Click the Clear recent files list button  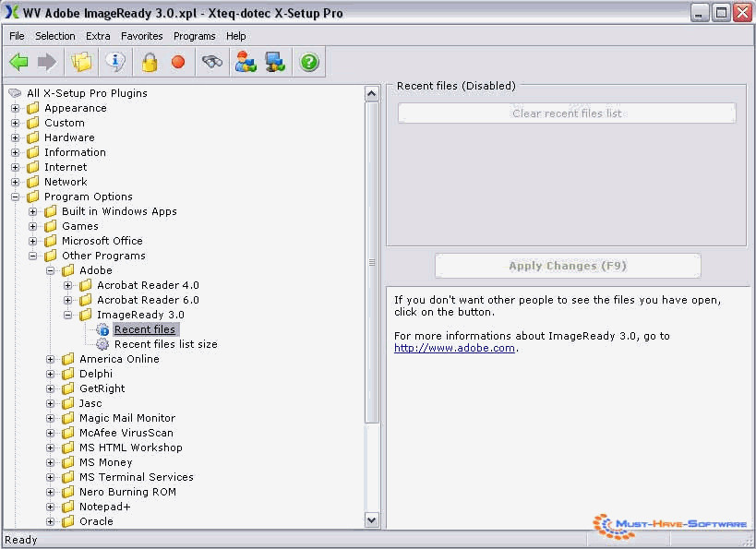tap(567, 113)
